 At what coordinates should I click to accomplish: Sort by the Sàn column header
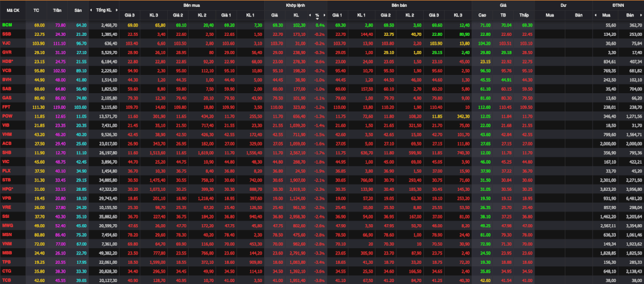(x=78, y=10)
